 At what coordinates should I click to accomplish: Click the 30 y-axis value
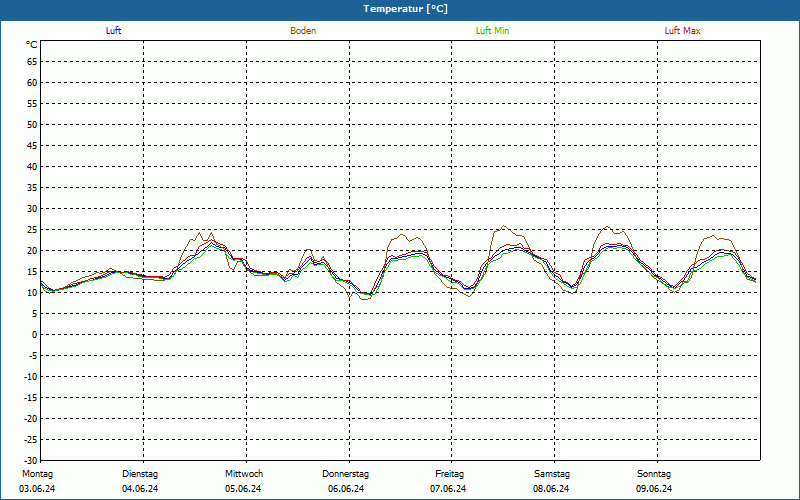click(x=32, y=209)
